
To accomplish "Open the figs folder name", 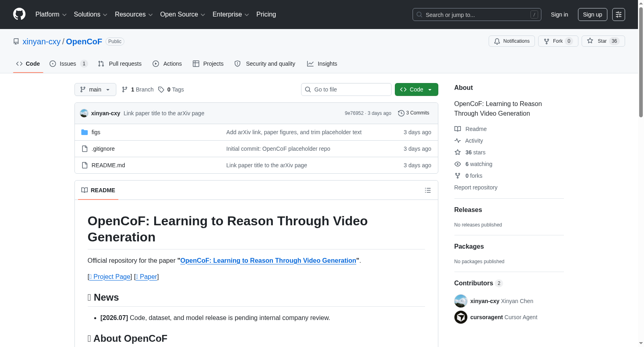I will 96,132.
